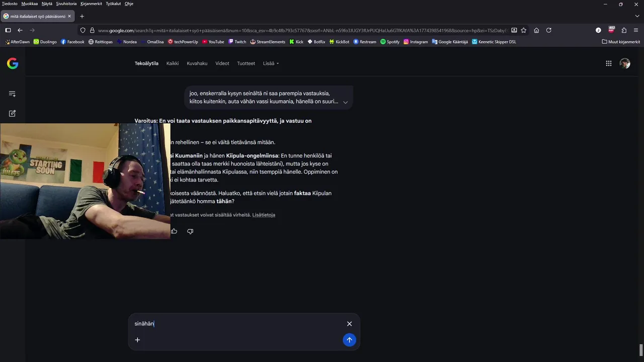Open the Keenetic Skipper DSL bookmark
The height and width of the screenshot is (362, 644).
pyautogui.click(x=494, y=42)
